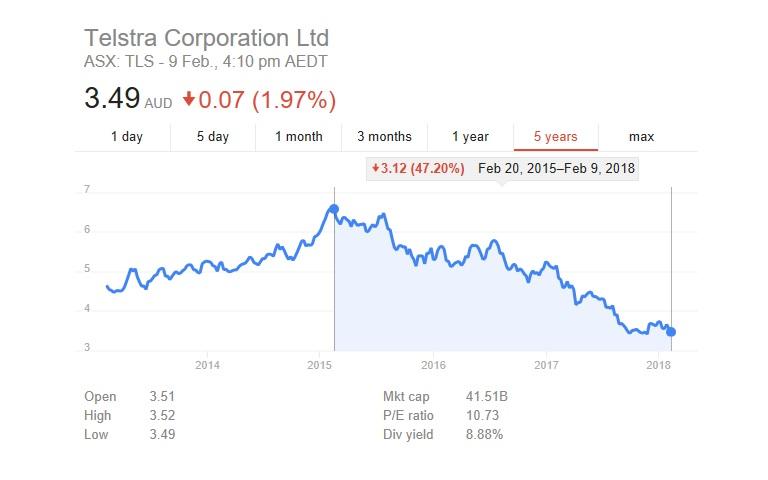The width and height of the screenshot is (768, 480).
Task: Click the 2017 axis label
Action: click(x=546, y=365)
